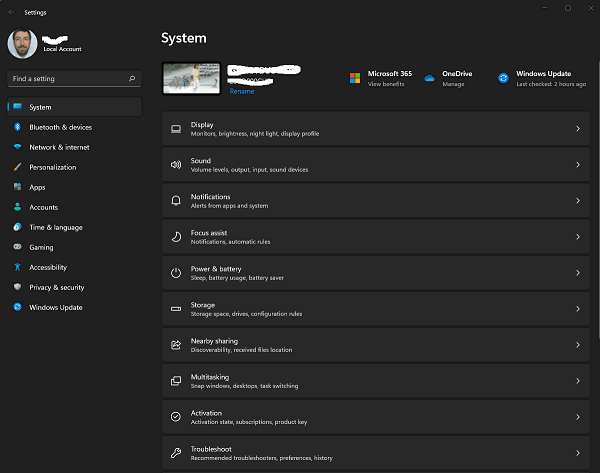
Task: Click the Find a setting search box
Action: (x=70, y=77)
